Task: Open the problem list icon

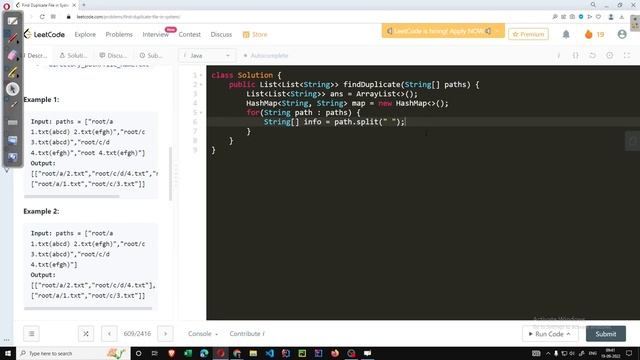Action: (x=31, y=334)
